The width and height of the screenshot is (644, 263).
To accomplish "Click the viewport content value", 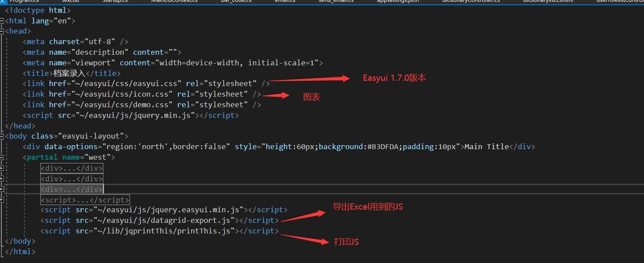I will [237, 63].
